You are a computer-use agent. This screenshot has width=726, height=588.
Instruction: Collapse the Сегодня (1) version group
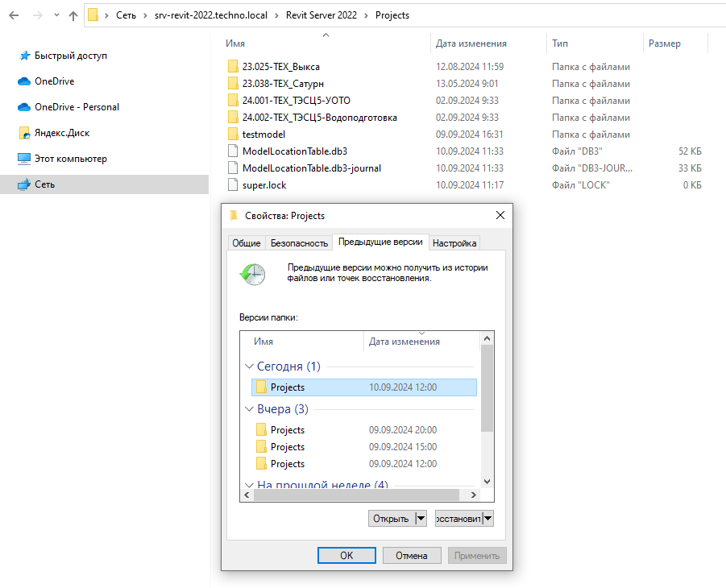click(x=249, y=366)
